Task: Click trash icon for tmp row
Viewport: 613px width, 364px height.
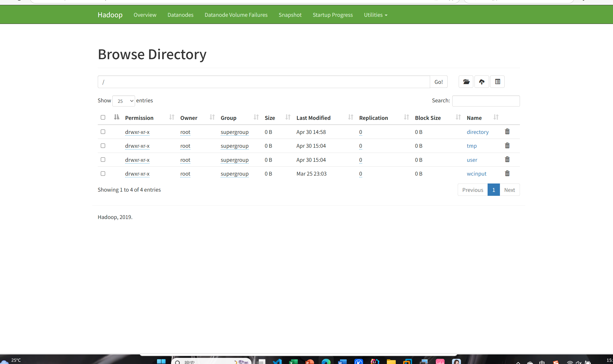Action: (x=507, y=146)
